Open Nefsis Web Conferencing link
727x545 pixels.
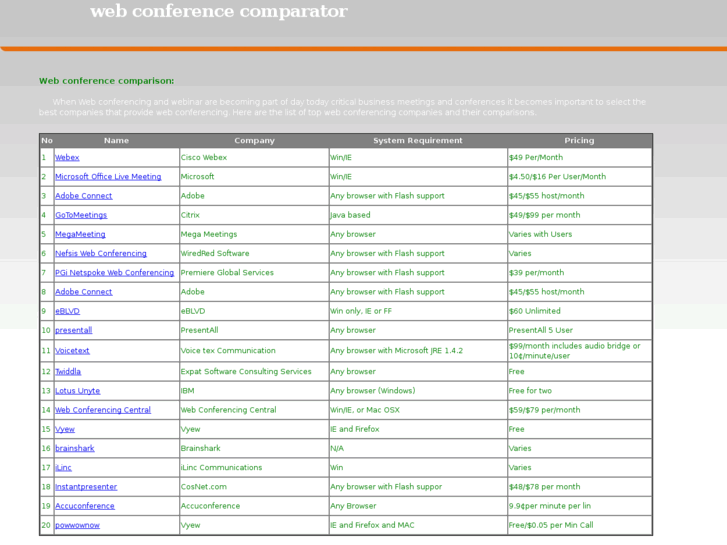101,254
